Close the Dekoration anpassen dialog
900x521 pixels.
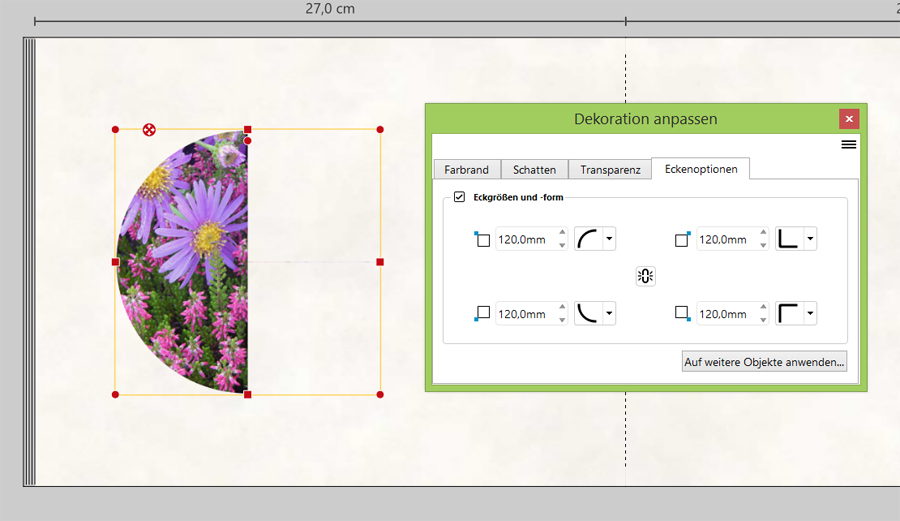849,119
